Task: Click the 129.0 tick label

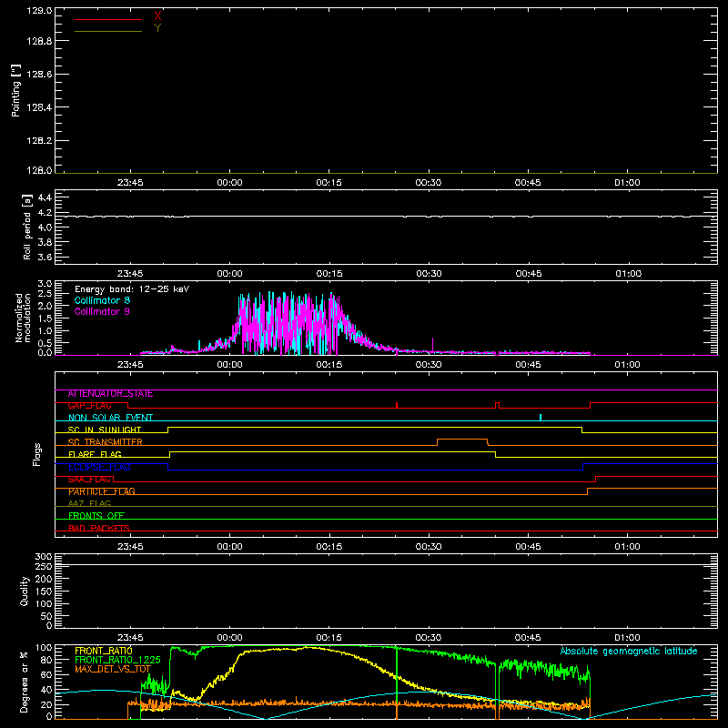Action: [39, 11]
